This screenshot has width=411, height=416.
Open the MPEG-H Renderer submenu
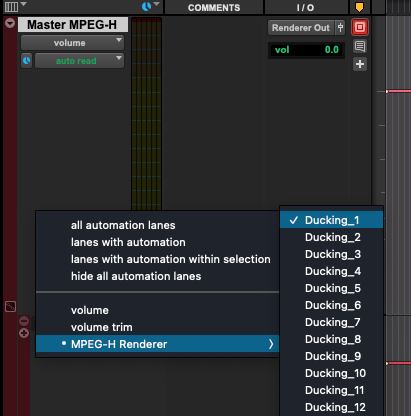[157, 344]
